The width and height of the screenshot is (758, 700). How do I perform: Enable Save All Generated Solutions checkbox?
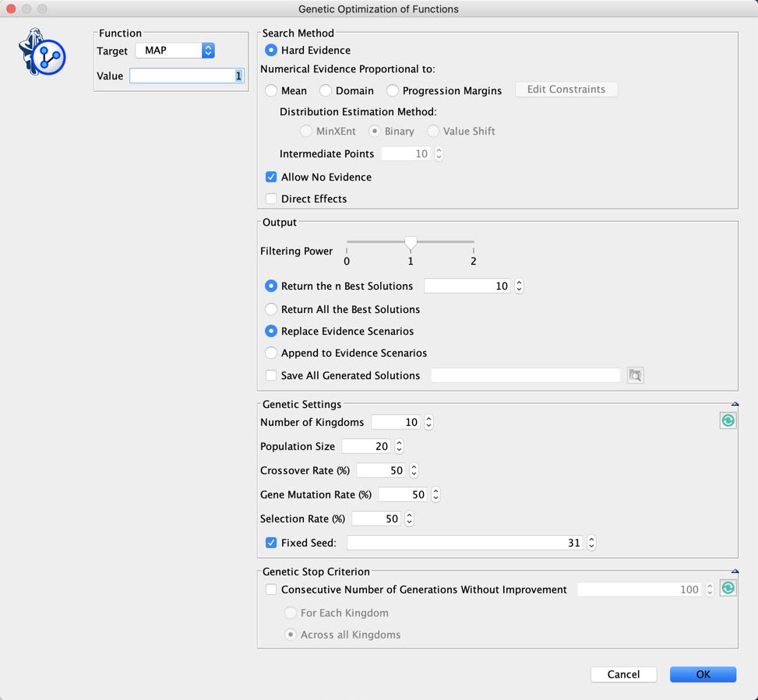(271, 375)
